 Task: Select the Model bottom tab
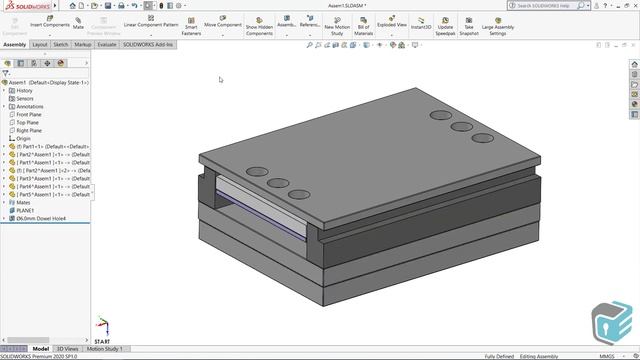coord(41,349)
